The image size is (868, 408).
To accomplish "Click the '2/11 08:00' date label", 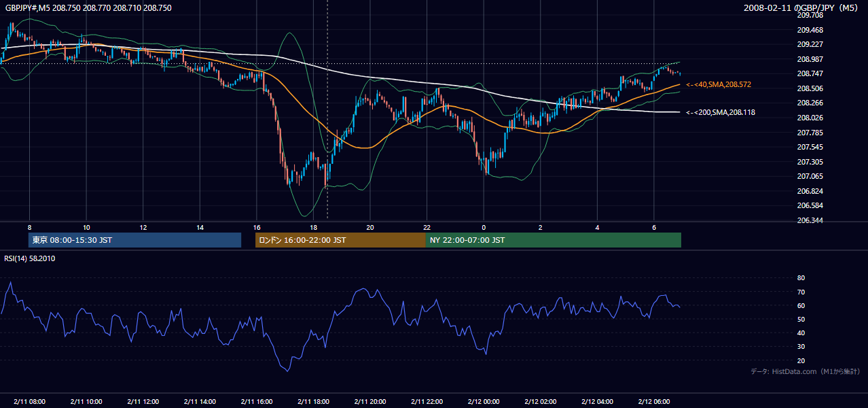I will pyautogui.click(x=29, y=401).
